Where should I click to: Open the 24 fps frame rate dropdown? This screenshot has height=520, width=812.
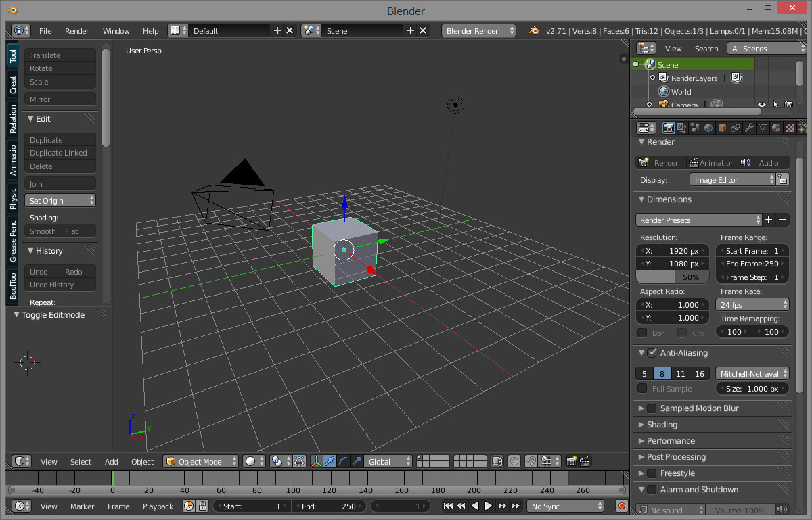click(752, 305)
